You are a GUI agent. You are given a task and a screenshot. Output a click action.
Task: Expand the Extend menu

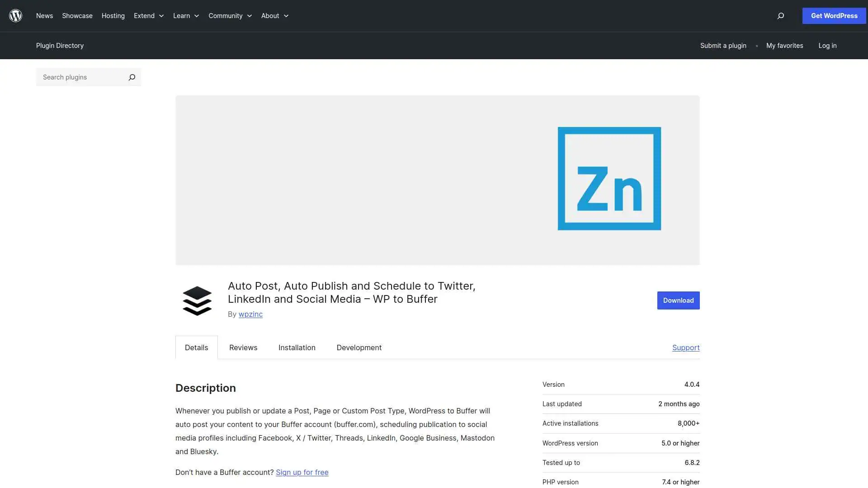pyautogui.click(x=149, y=16)
